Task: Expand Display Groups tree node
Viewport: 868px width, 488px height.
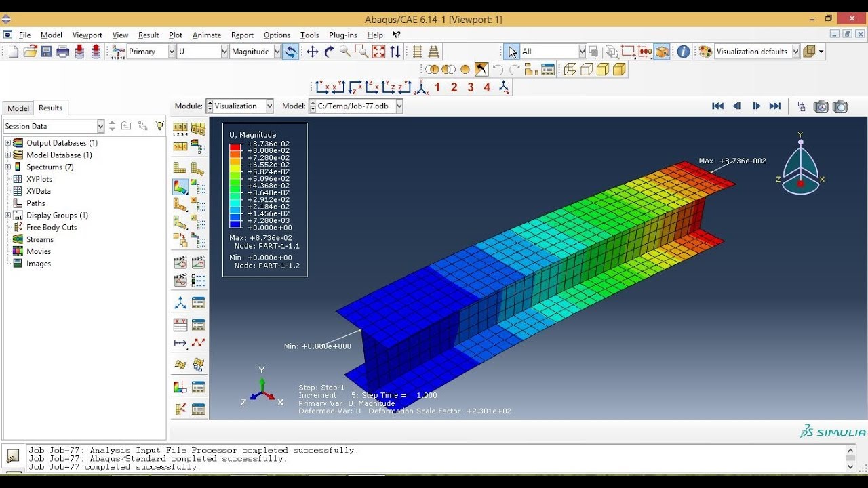Action: point(8,216)
